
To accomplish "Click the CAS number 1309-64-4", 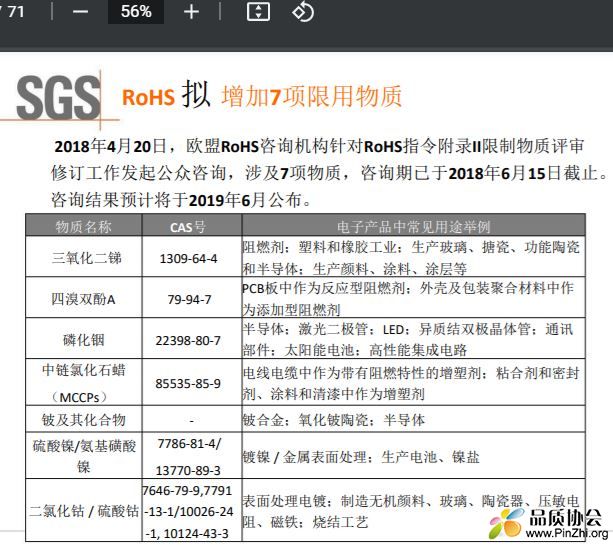I will point(188,259).
